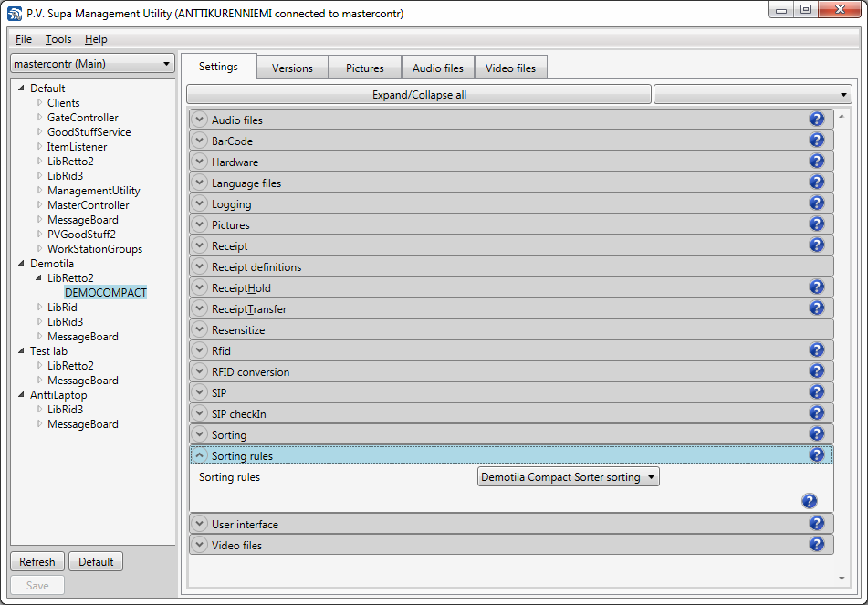Select MasterController in the tree
The width and height of the screenshot is (868, 605).
[x=88, y=204]
